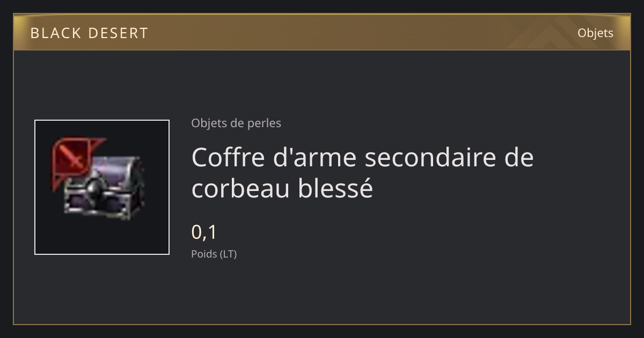Click the word secondaire in item name
Screen dimensions: 644x338
(x=423, y=157)
